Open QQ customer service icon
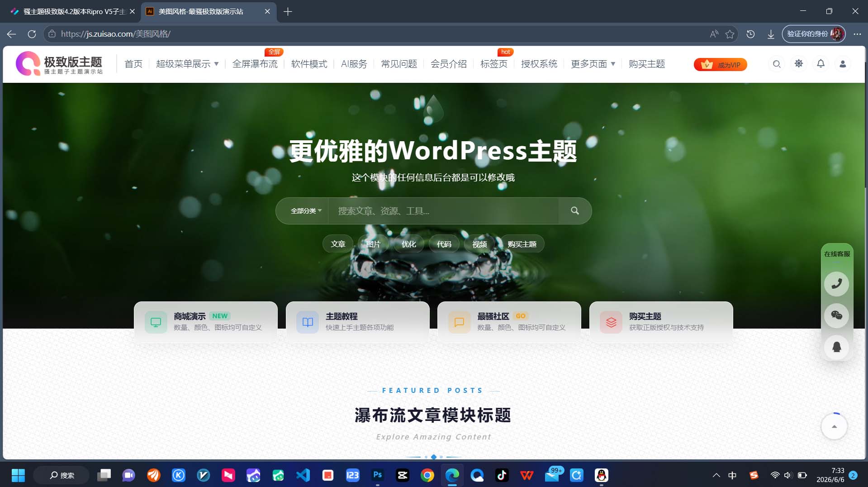 (837, 347)
